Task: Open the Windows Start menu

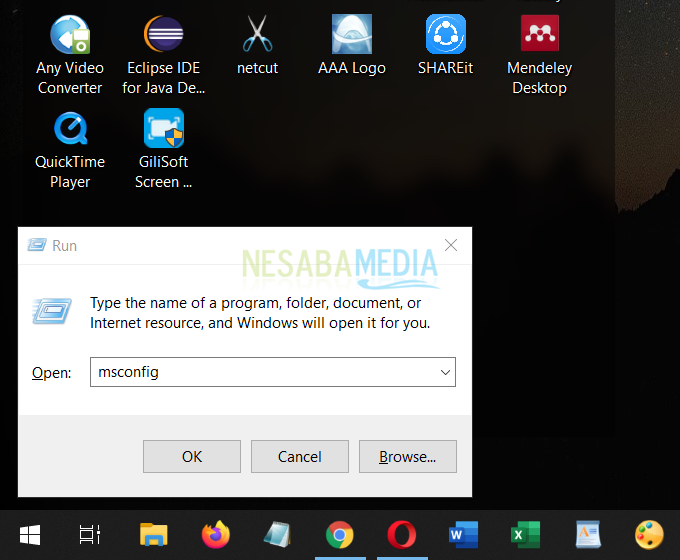Action: (x=30, y=535)
